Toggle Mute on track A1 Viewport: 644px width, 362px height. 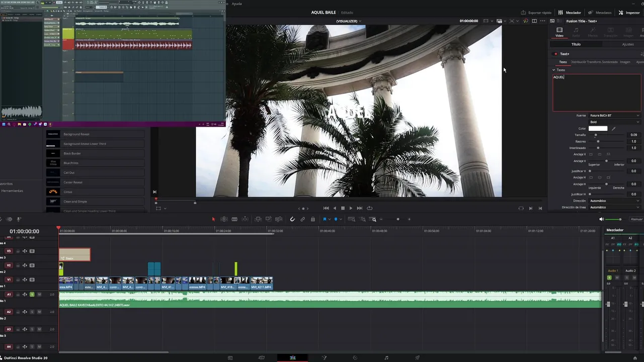pyautogui.click(x=39, y=294)
